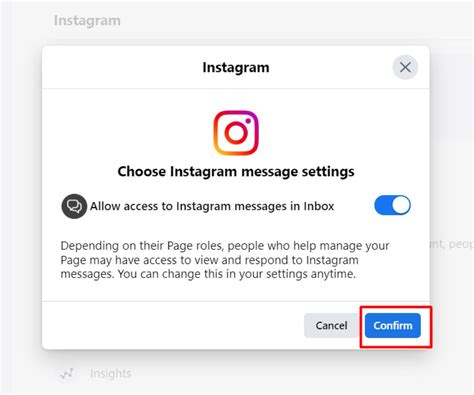The height and width of the screenshot is (395, 474).
Task: Click the Insights graph icon behind the dialog
Action: [67, 374]
